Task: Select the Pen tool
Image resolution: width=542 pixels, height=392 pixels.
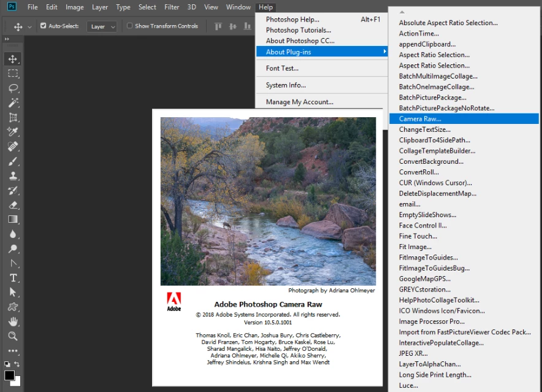Action: point(13,263)
